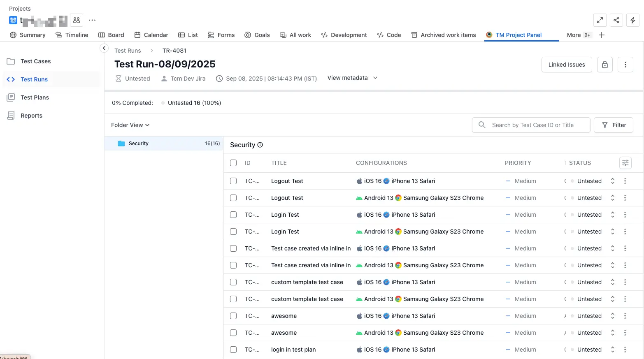Click the Linked Issues button
644x359 pixels.
pos(567,65)
